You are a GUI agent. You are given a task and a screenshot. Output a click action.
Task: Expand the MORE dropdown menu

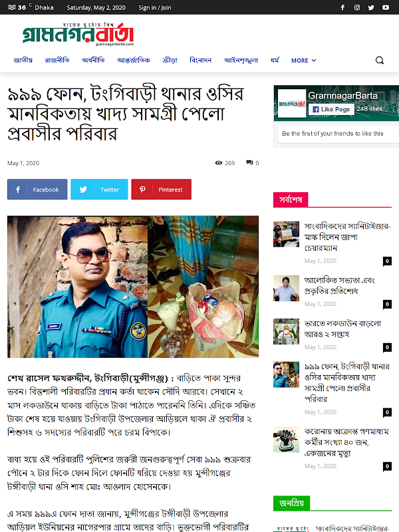(x=304, y=61)
